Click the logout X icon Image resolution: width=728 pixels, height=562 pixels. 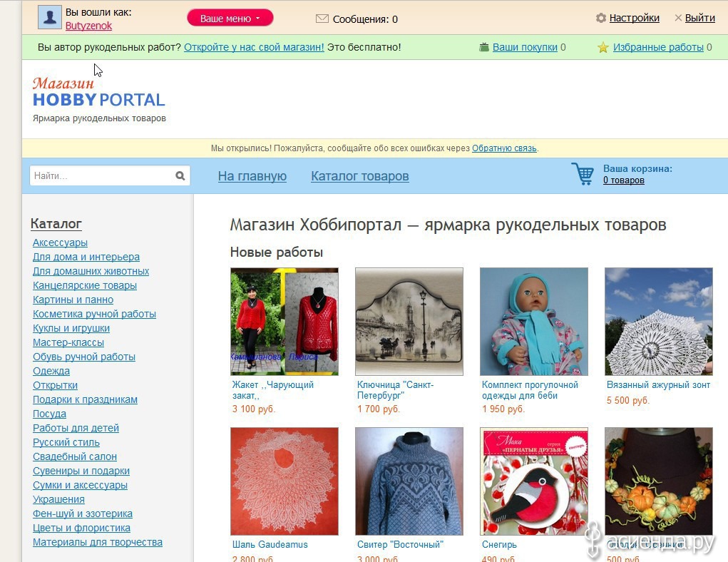[x=678, y=18]
